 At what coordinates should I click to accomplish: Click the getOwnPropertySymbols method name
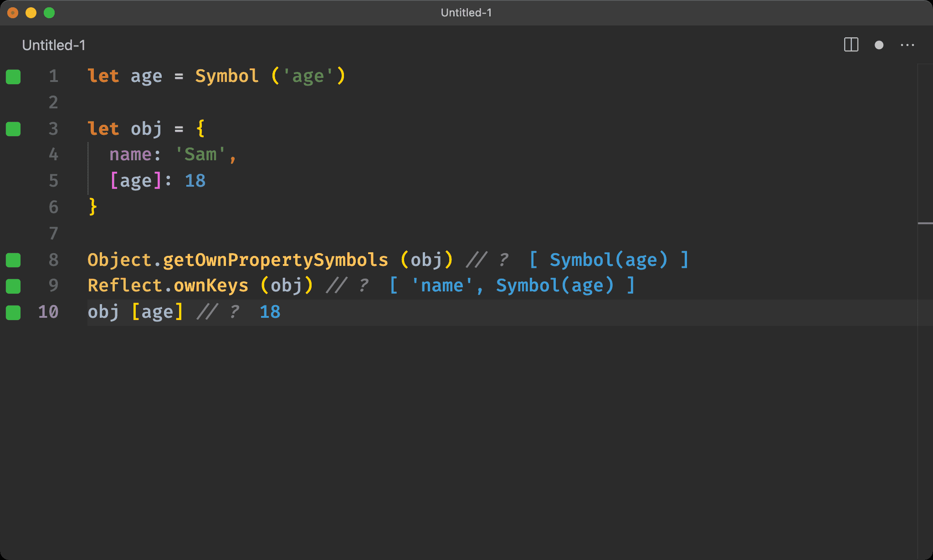click(276, 260)
